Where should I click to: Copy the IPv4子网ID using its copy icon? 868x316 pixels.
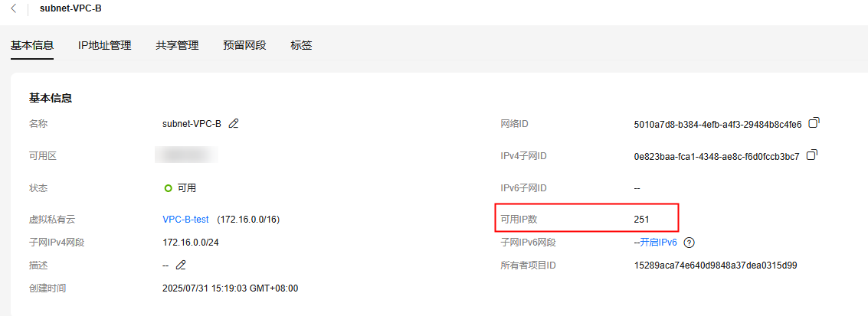point(812,155)
